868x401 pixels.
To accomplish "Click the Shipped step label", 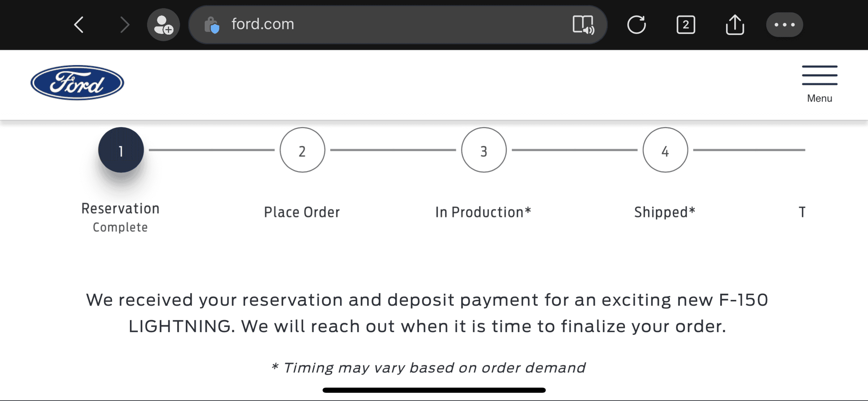I will (665, 212).
